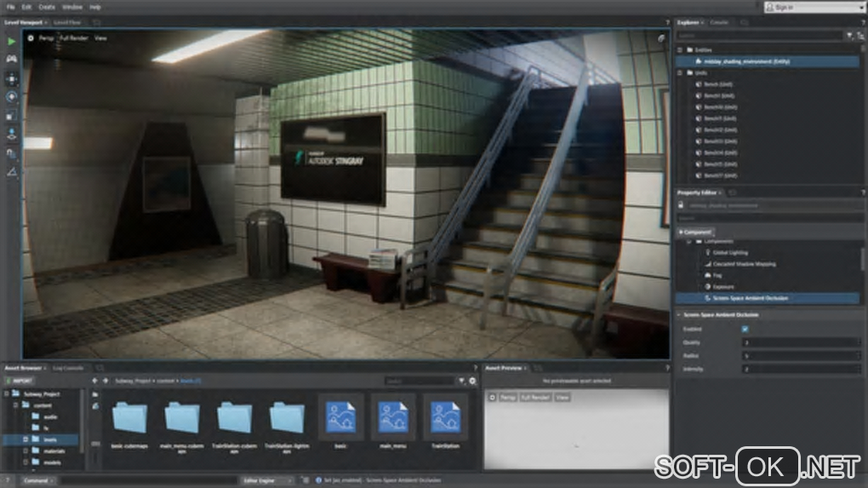
Task: Toggle the Enabled checkbox for Ambient Occlusion
Action: [745, 329]
